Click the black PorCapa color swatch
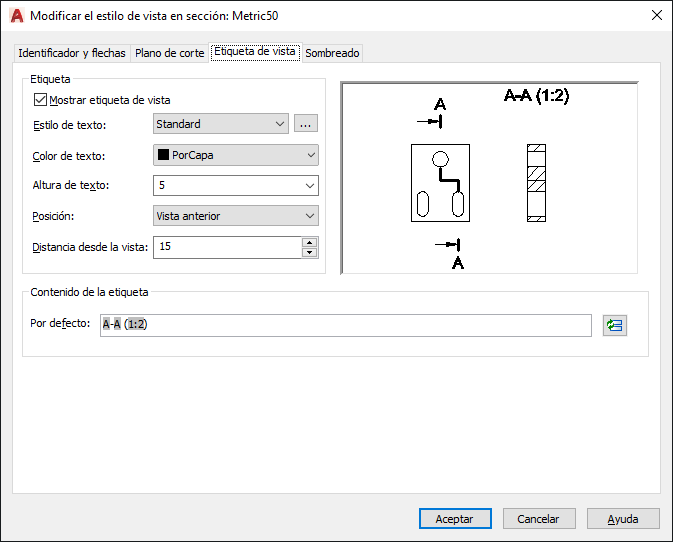This screenshot has height=542, width=673. 163,155
